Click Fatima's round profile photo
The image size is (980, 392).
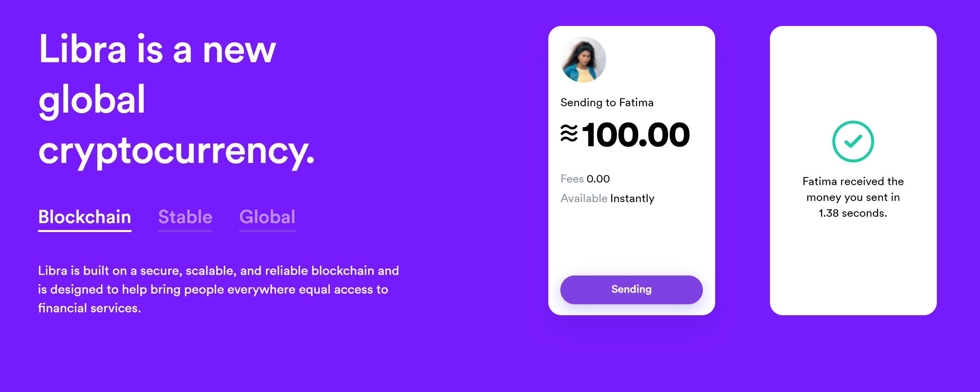point(583,59)
